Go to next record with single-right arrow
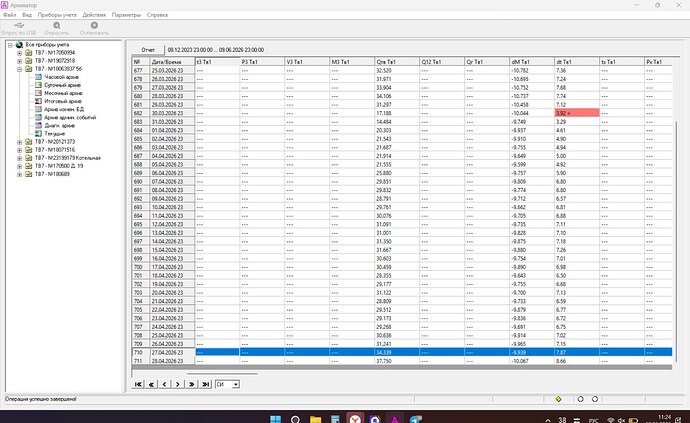 [x=178, y=384]
